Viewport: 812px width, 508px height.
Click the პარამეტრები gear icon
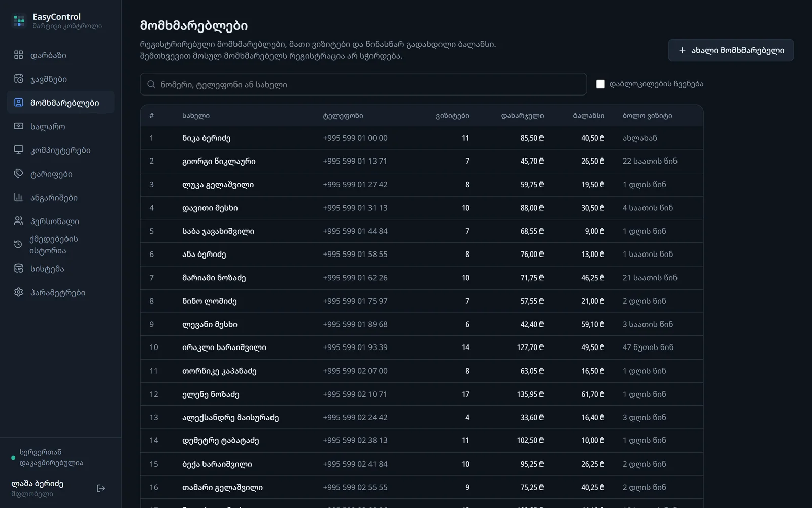pyautogui.click(x=19, y=292)
